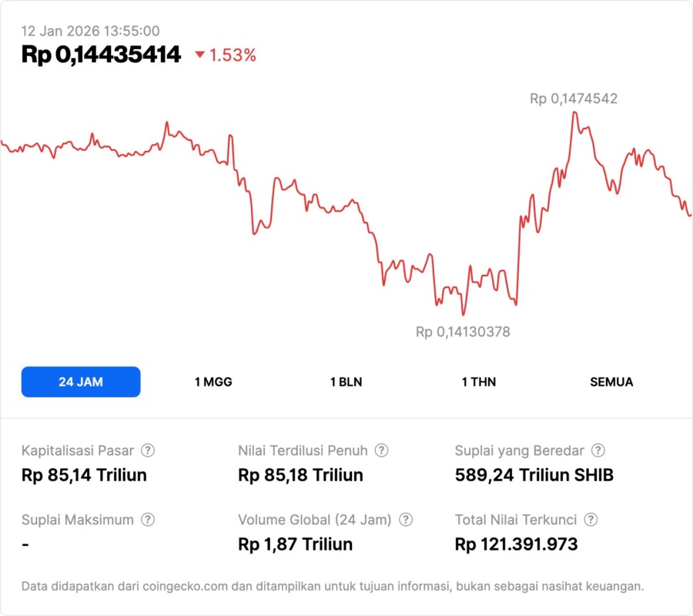Click the chart peak label Rp 0,1474542
Screen dimensions: 693x616
click(x=573, y=99)
